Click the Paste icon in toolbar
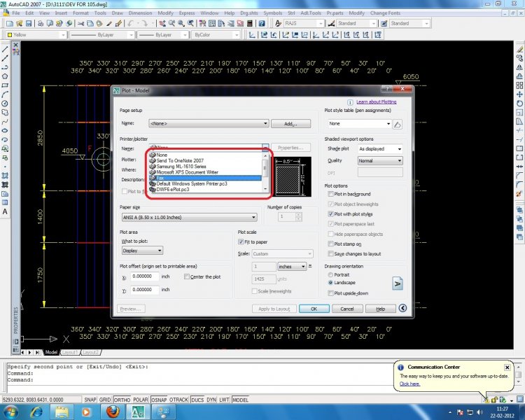Image resolution: width=525 pixels, height=420 pixels. coord(99,23)
